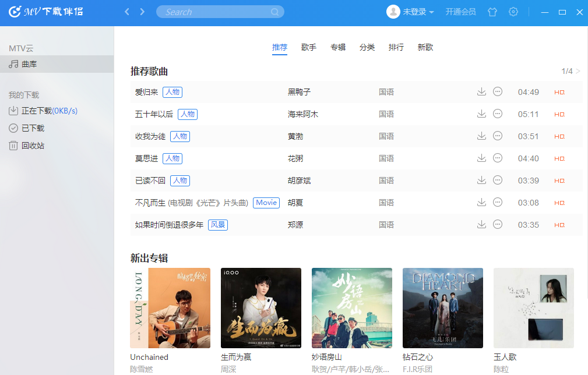Click artist name 海来阿木
Viewport: 588px width, 375px height.
click(302, 114)
